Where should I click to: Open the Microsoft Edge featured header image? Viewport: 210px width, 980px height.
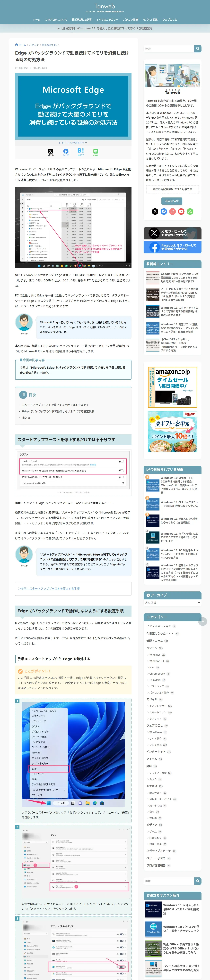point(73,106)
